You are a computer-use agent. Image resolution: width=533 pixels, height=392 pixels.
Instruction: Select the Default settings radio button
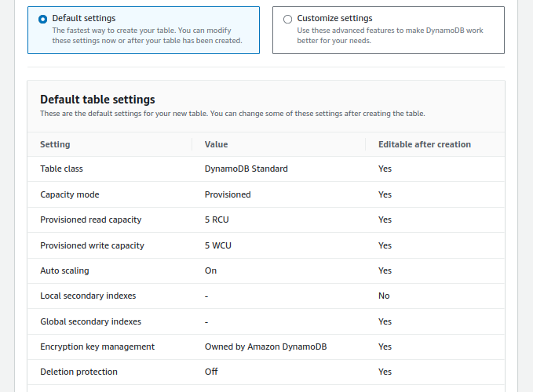click(43, 20)
